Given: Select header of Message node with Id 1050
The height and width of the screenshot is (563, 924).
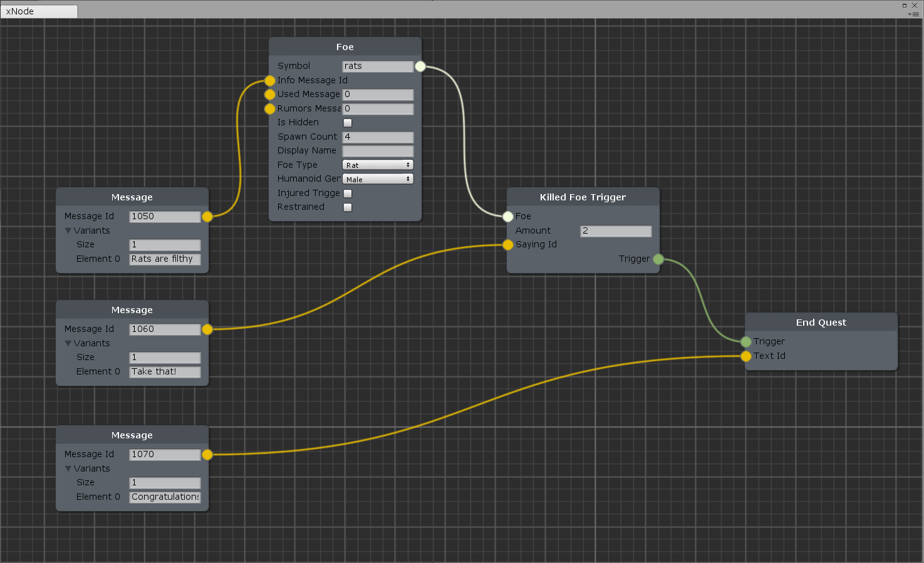Looking at the screenshot, I should coord(132,197).
